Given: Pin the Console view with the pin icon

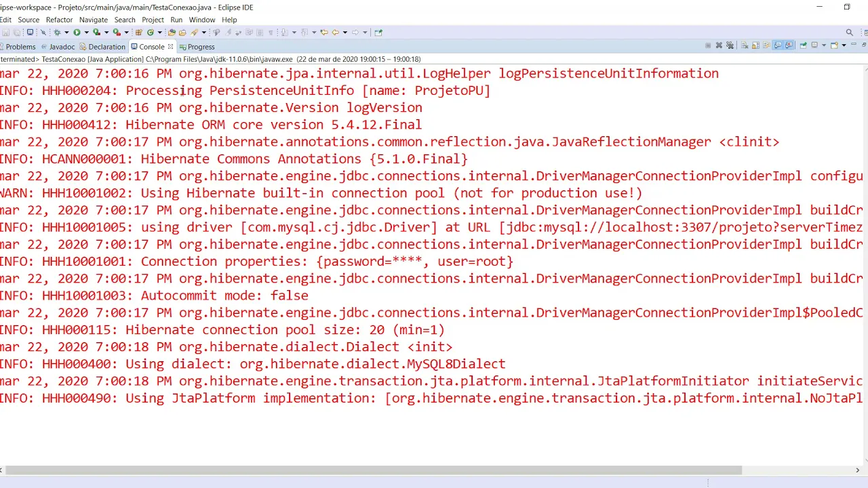Looking at the screenshot, I should (x=803, y=45).
